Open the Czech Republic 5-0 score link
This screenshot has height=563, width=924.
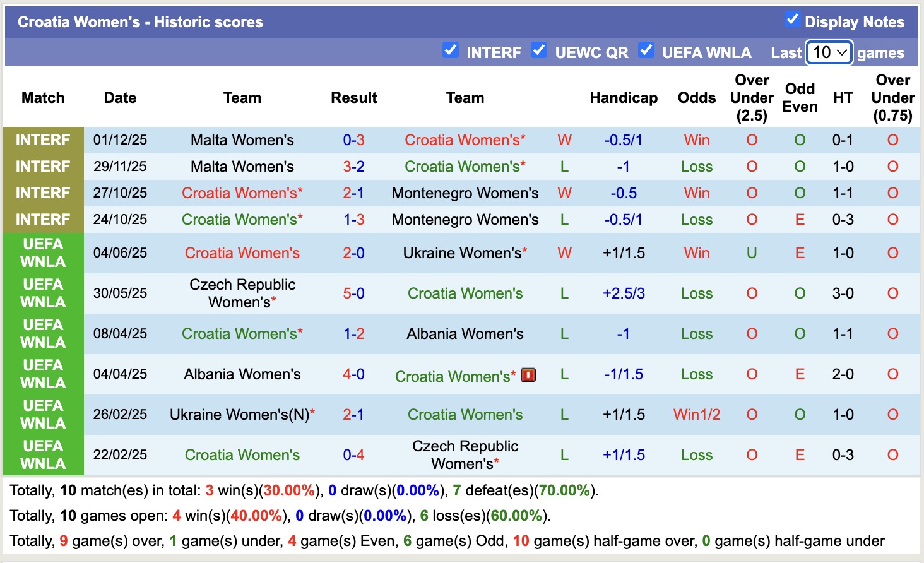pyautogui.click(x=353, y=293)
